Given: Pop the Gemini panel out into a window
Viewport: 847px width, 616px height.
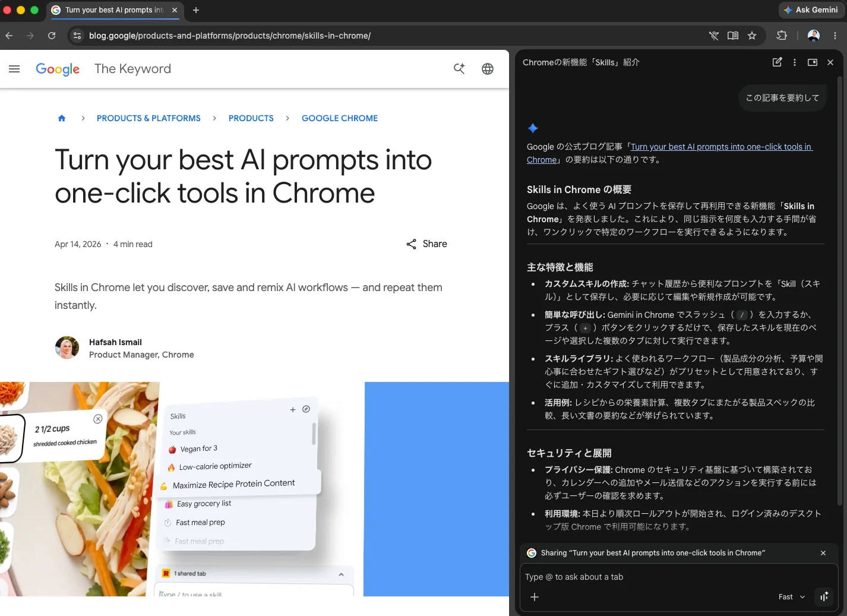Looking at the screenshot, I should click(x=813, y=62).
